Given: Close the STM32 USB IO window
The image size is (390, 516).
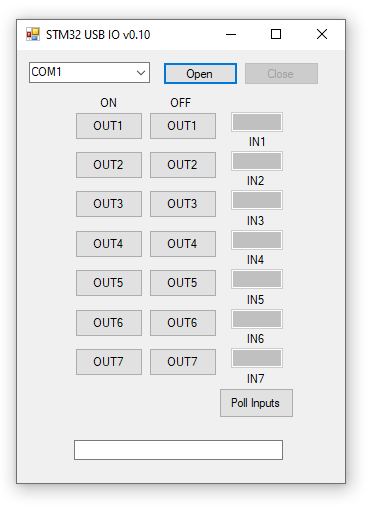Looking at the screenshot, I should [x=322, y=34].
